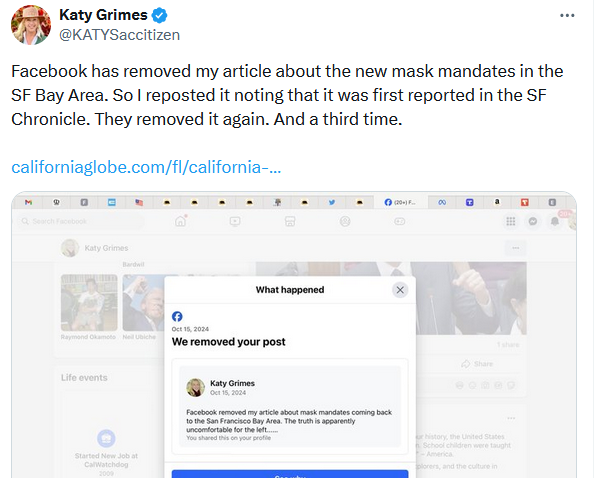Open the tweet's more options ellipsis menu
The image size is (601, 478).
[x=567, y=17]
